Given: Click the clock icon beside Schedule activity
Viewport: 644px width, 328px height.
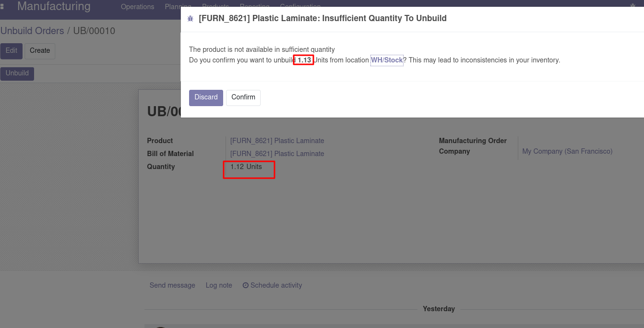Looking at the screenshot, I should (x=245, y=285).
